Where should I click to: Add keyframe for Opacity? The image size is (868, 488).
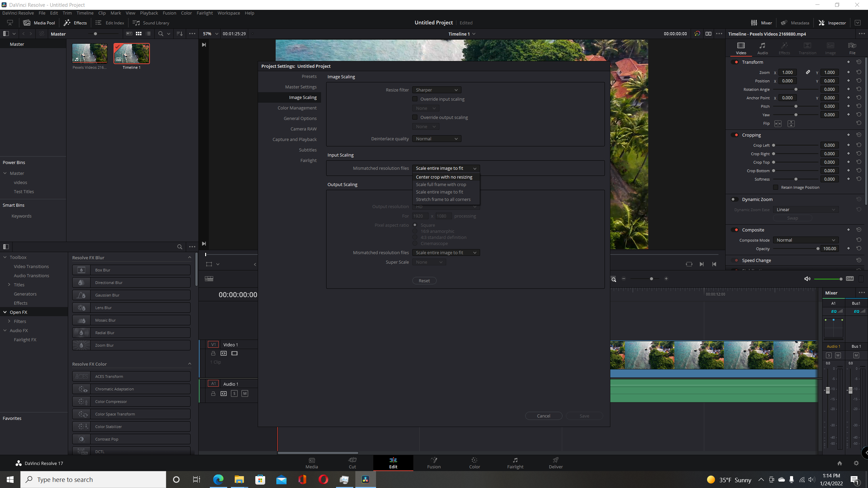point(848,248)
